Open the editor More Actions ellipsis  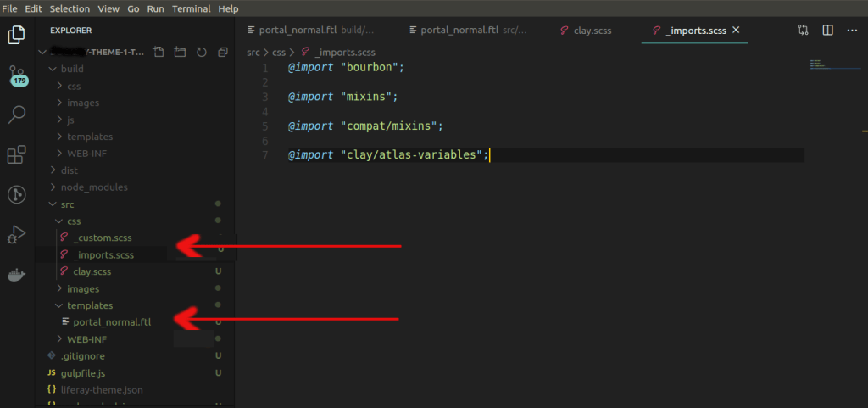pos(852,31)
